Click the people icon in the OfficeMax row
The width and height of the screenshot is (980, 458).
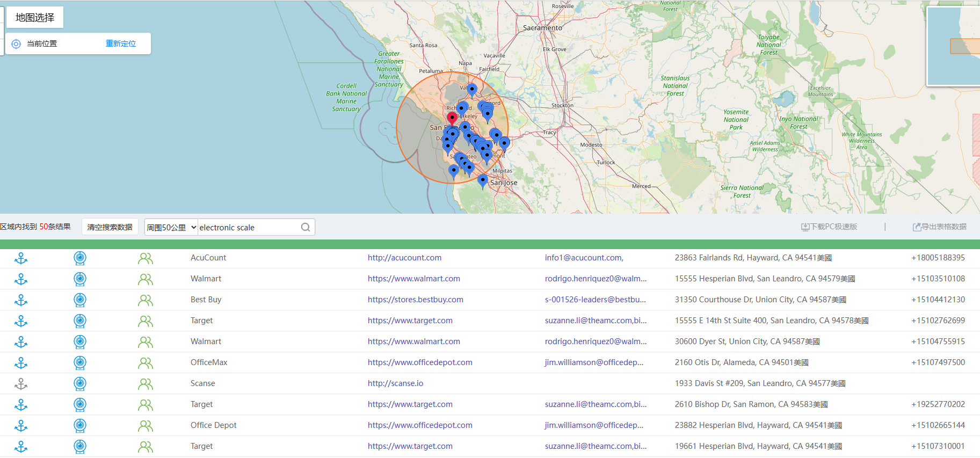tap(146, 363)
